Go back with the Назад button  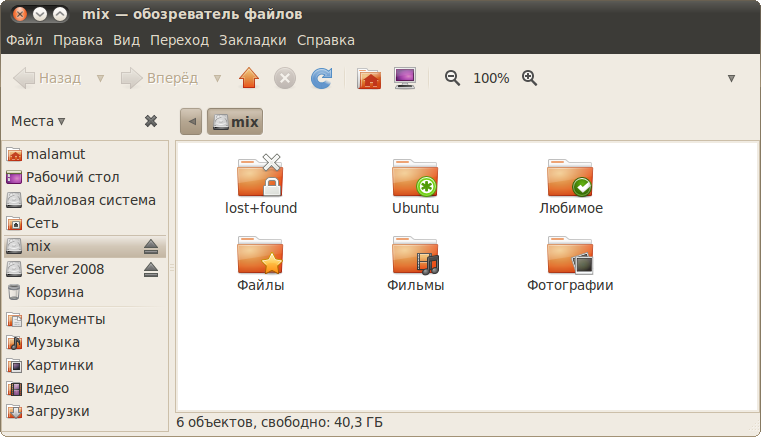click(47, 78)
